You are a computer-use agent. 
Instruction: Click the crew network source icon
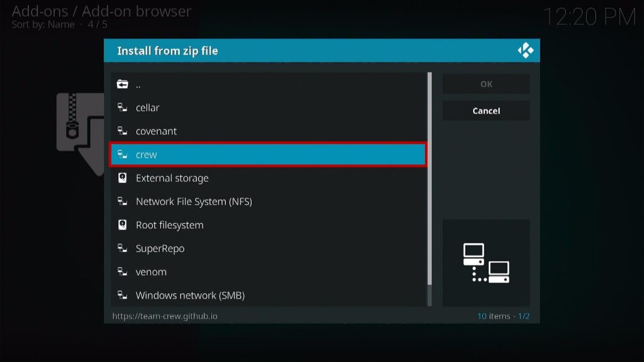point(123,155)
